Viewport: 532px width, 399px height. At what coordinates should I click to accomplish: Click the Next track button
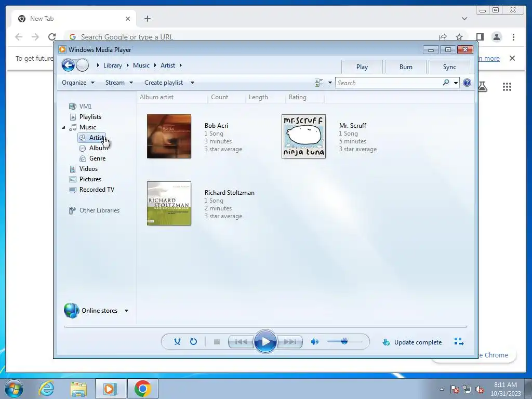[x=289, y=342]
